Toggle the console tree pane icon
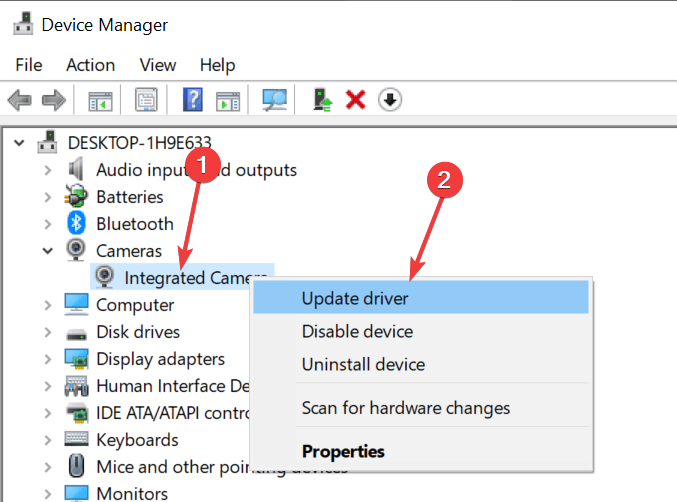Image resolution: width=677 pixels, height=502 pixels. pyautogui.click(x=100, y=101)
